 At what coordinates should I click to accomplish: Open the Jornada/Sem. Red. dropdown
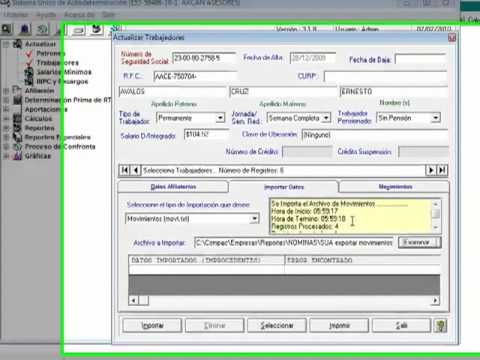(x=326, y=118)
